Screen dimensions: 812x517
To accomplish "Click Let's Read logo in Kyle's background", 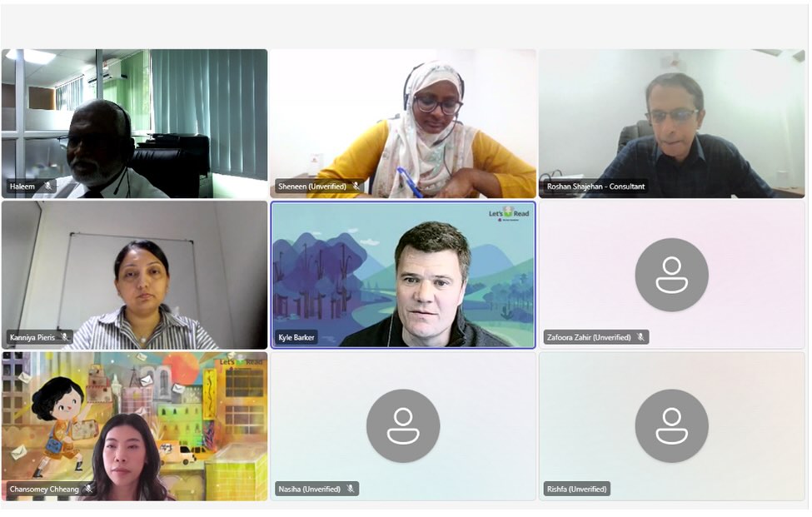I will coord(509,214).
